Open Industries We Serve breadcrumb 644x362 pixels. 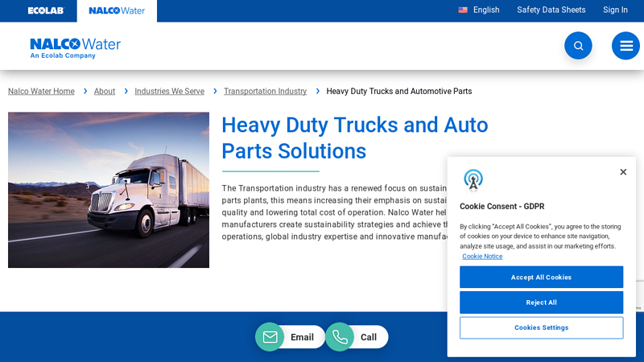[169, 91]
